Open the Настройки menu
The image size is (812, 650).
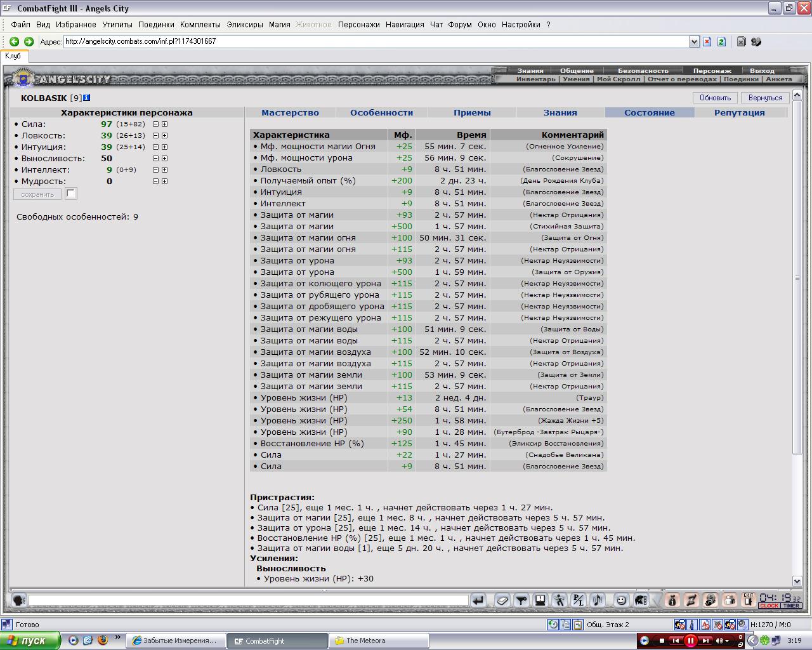point(521,25)
